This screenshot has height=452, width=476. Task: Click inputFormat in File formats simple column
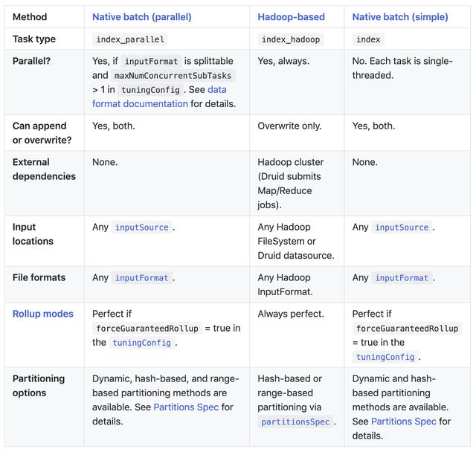[402, 278]
